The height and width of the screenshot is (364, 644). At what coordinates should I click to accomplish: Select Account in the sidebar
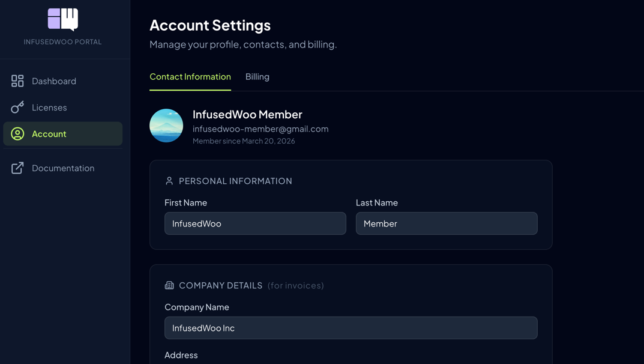49,133
